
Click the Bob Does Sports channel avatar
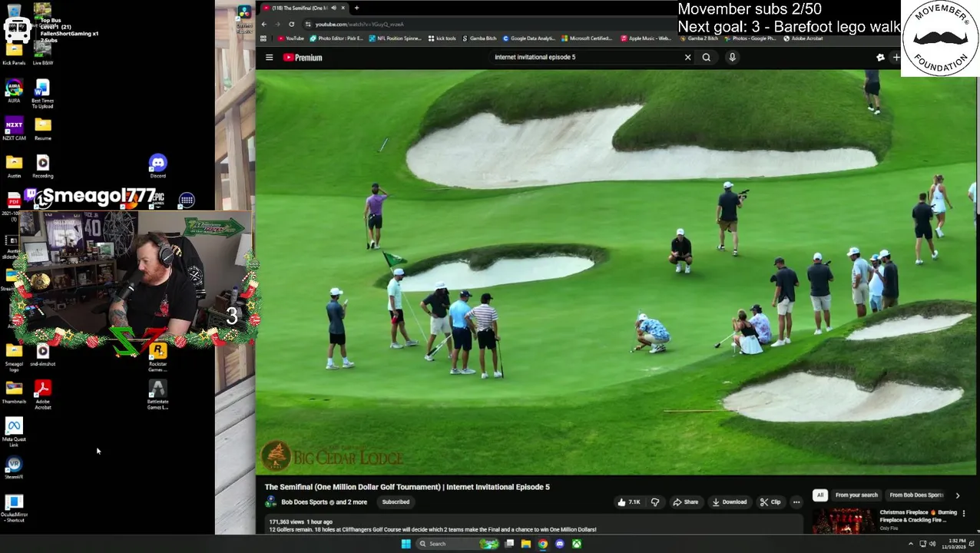(270, 502)
